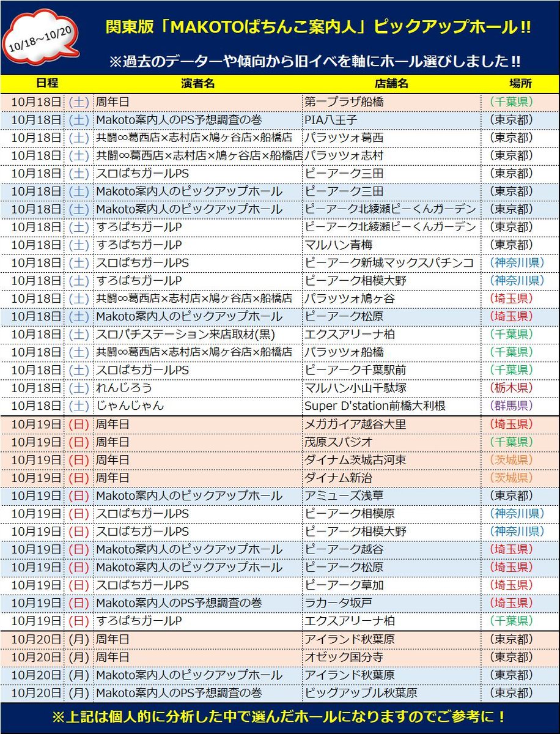Screen dimensions: 560x734
Task: Click the 場所 column header
Action: coord(520,84)
